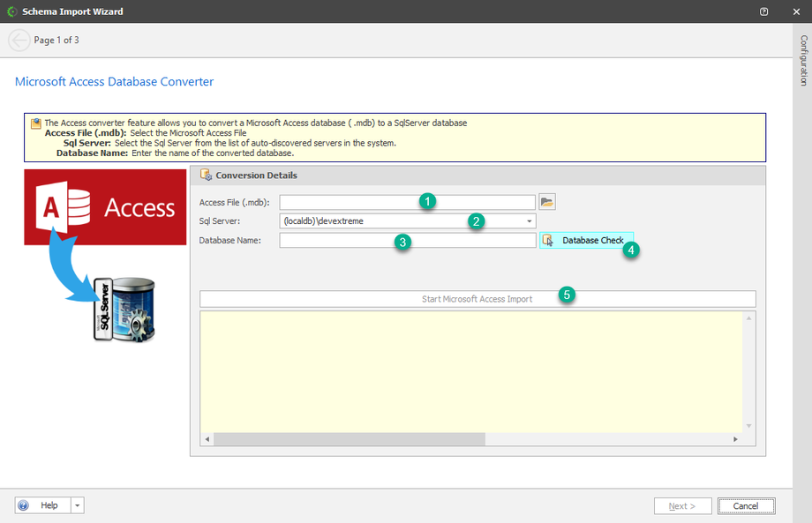Screen dimensions: 812x523
Task: Cancel the Schema Import Wizard
Action: 746,506
